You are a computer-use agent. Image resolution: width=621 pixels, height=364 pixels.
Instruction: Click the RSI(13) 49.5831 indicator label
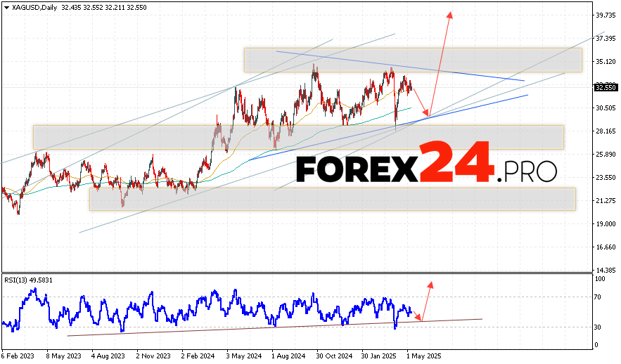pos(29,280)
